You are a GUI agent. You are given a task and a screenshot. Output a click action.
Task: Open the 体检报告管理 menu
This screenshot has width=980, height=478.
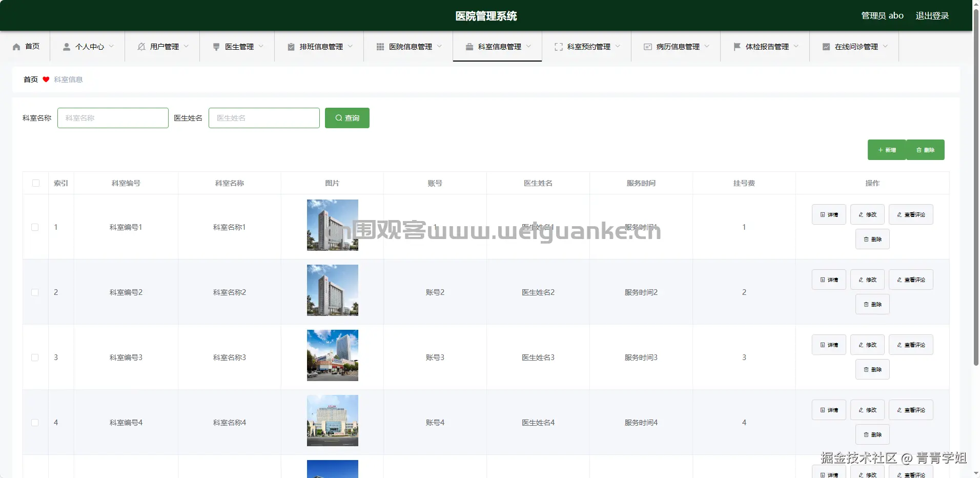point(765,47)
